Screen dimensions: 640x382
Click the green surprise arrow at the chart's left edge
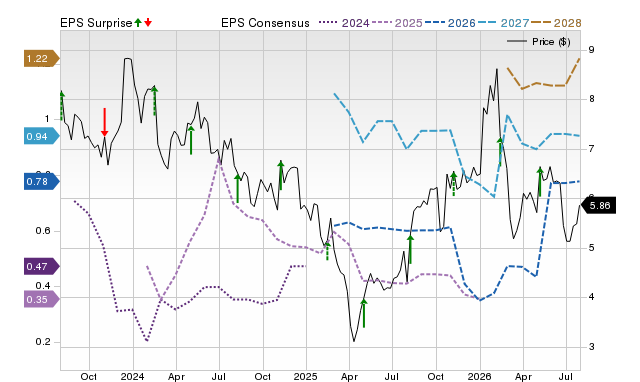click(62, 106)
